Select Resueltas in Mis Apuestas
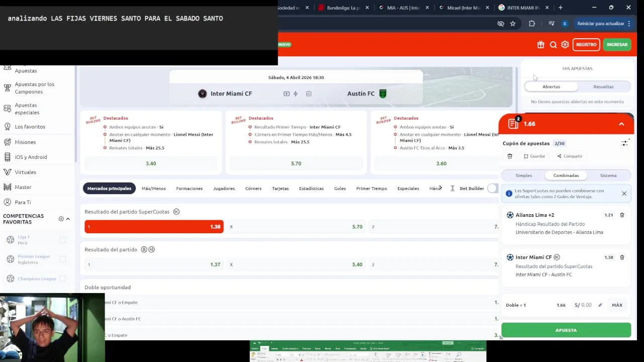 click(x=603, y=87)
